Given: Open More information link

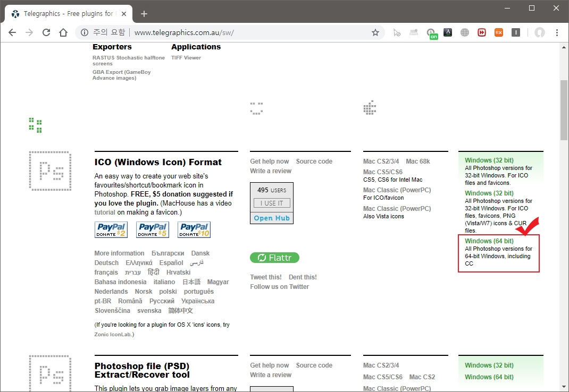Looking at the screenshot, I should pyautogui.click(x=120, y=253).
